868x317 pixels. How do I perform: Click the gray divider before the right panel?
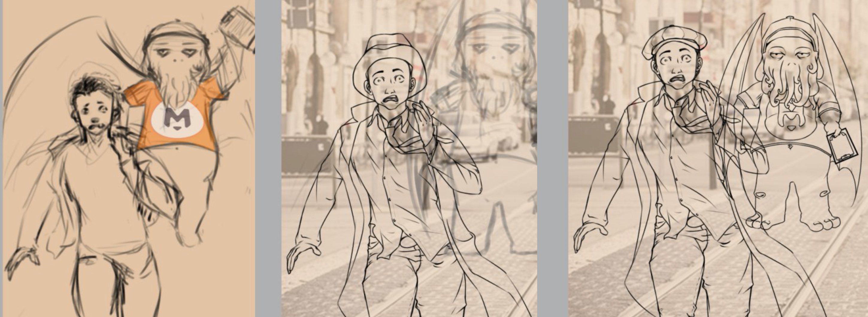pyautogui.click(x=553, y=158)
